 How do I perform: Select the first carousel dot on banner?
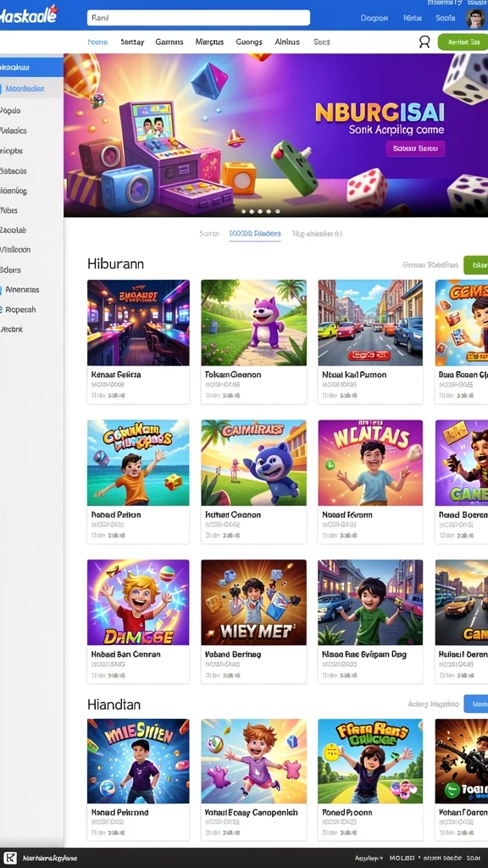[243, 211]
